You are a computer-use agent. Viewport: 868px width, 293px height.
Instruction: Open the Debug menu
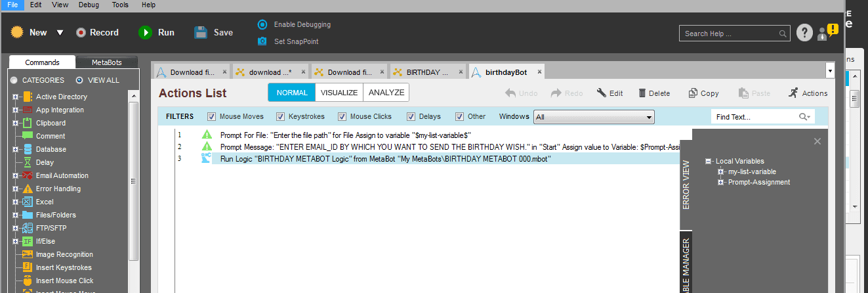pyautogui.click(x=89, y=5)
